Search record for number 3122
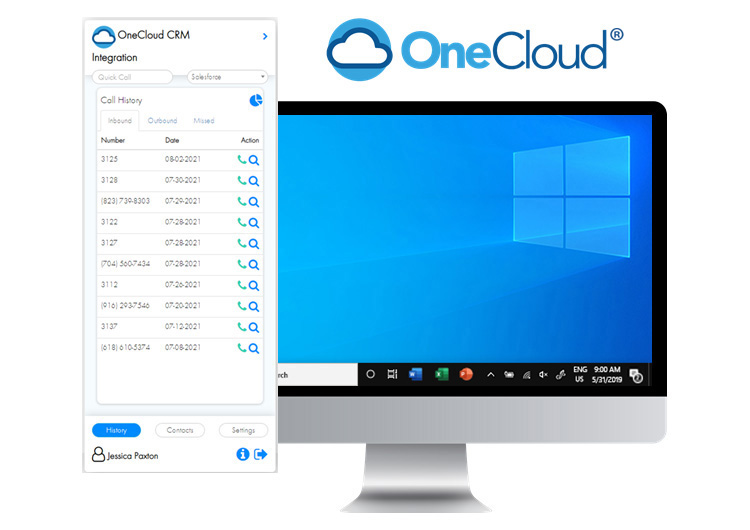 pos(254,223)
